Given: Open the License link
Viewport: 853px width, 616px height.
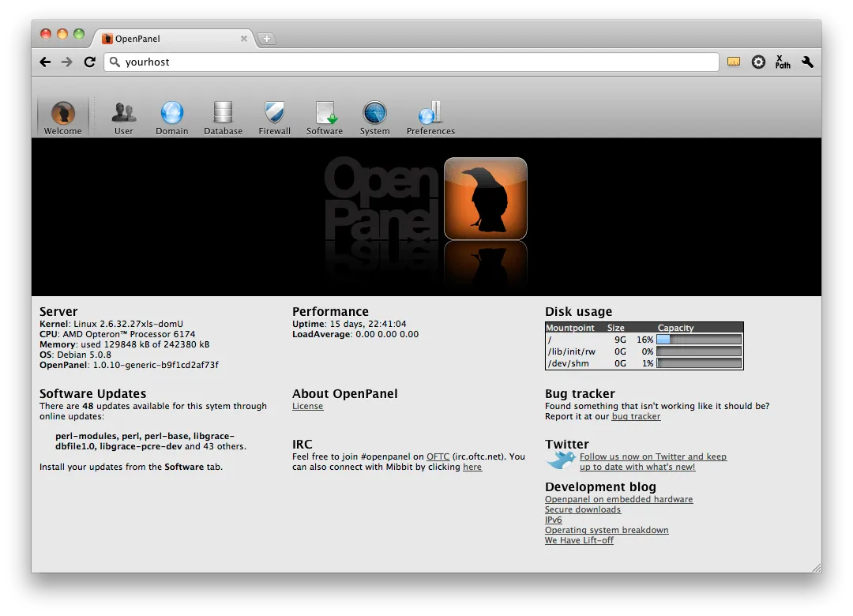Looking at the screenshot, I should (307, 406).
